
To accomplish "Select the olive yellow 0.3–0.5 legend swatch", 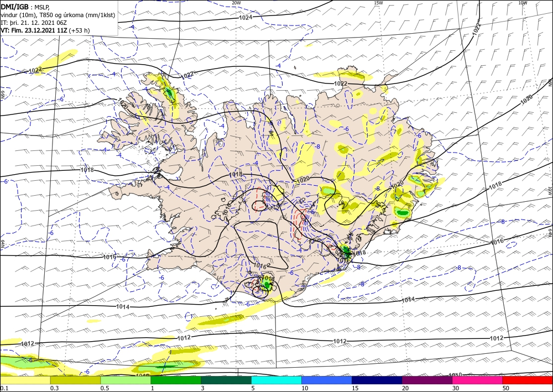I will [75, 380].
